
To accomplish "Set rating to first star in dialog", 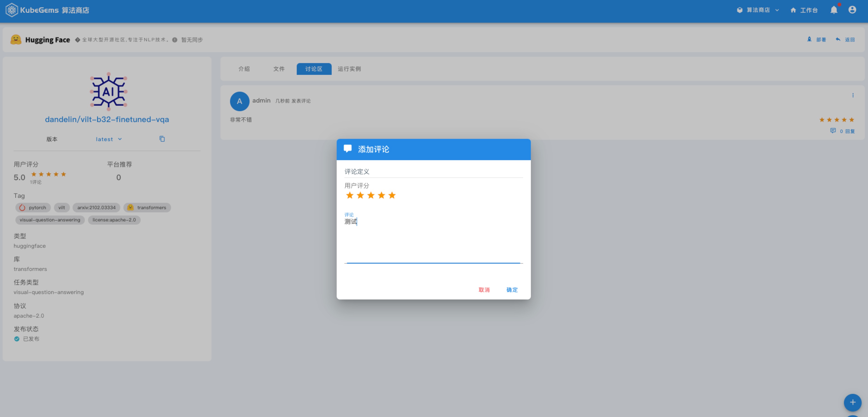I will (350, 195).
